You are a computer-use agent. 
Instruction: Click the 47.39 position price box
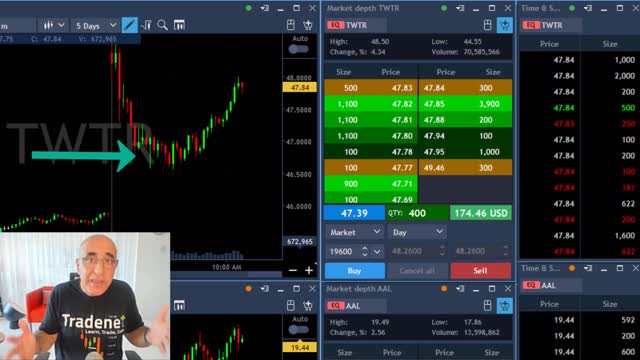(x=354, y=213)
